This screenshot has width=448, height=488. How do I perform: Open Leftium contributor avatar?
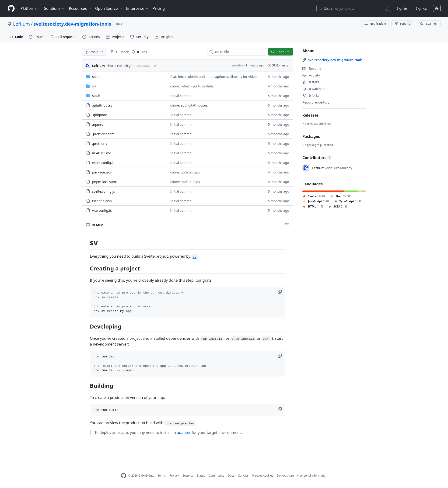coord(306,168)
